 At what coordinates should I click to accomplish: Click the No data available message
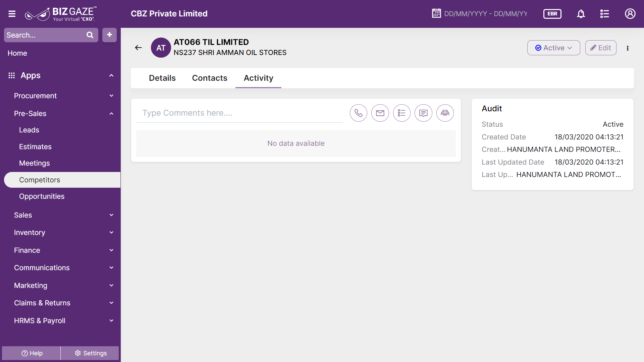pos(296,143)
